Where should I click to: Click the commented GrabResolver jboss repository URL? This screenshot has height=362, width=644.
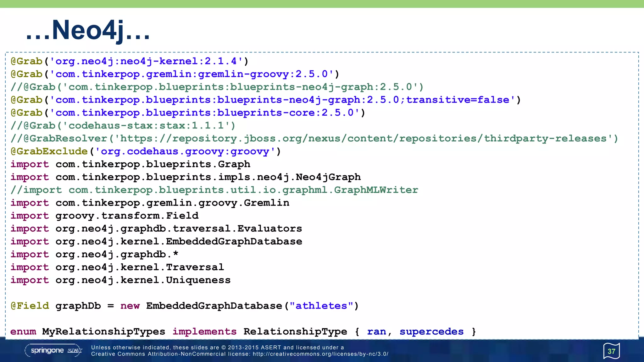(x=363, y=139)
